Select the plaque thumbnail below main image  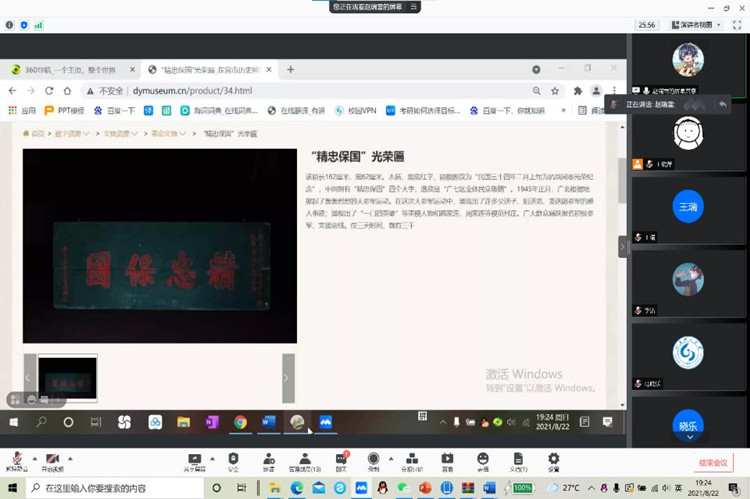coord(67,379)
